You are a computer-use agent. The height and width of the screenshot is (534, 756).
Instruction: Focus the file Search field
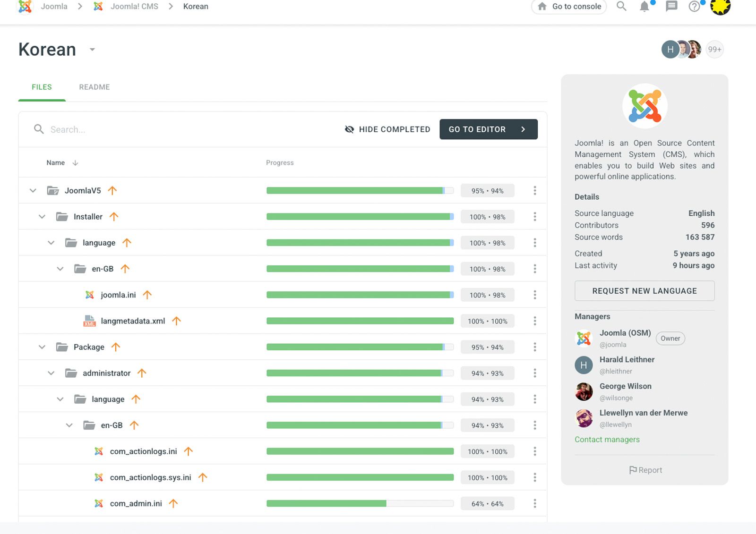point(184,129)
